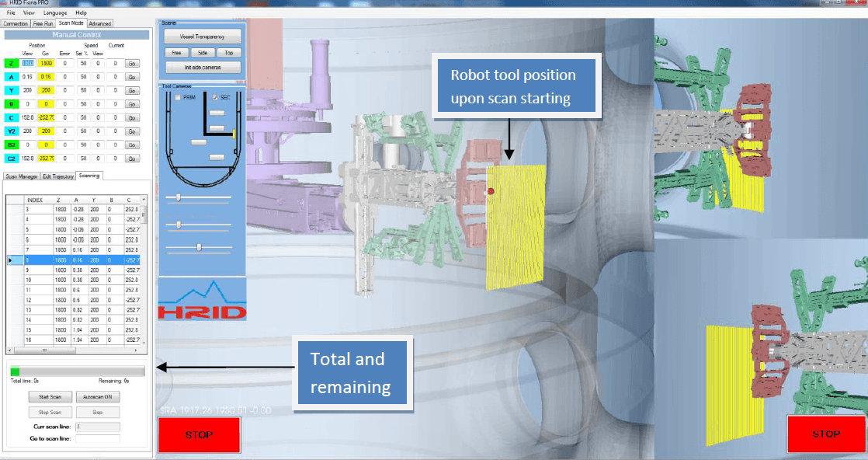Uncheck the SEC tool camera checkbox
This screenshot has height=460, width=868.
coord(215,97)
